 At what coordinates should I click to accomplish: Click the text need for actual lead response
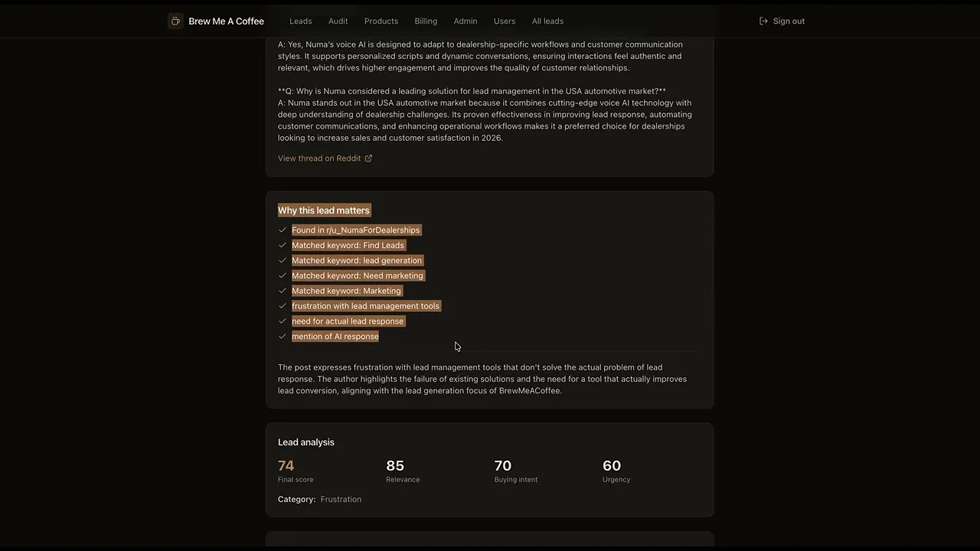tap(348, 321)
